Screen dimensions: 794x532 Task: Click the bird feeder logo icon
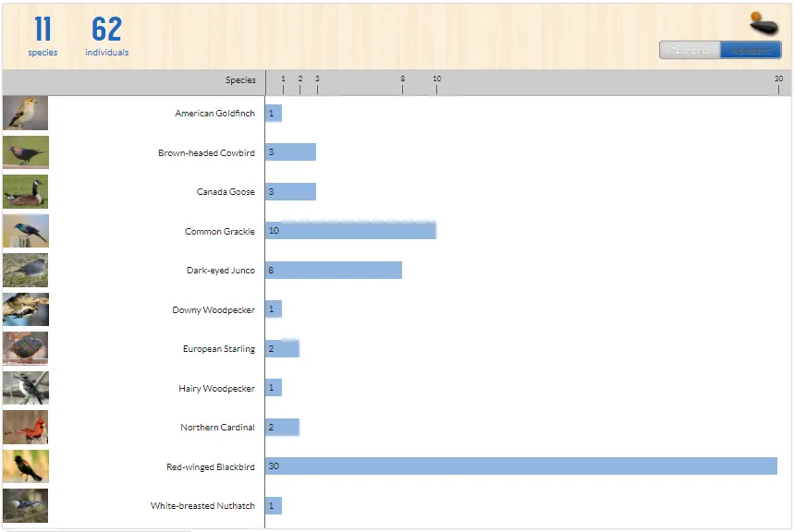point(763,23)
